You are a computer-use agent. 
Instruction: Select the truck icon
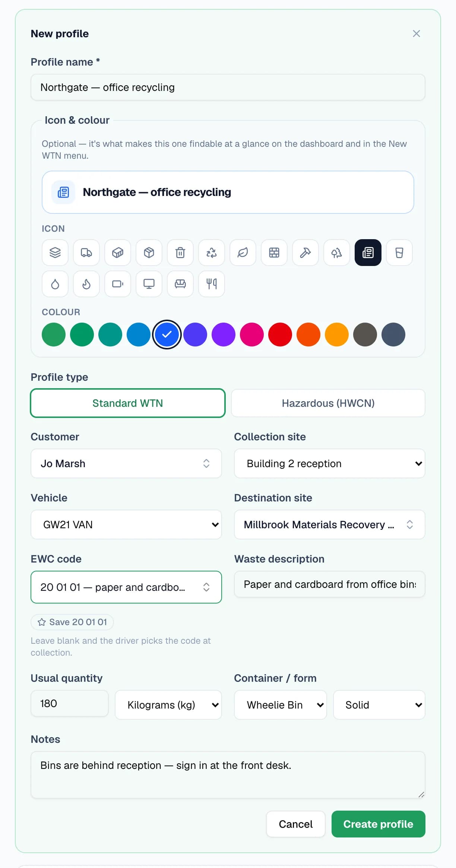86,253
